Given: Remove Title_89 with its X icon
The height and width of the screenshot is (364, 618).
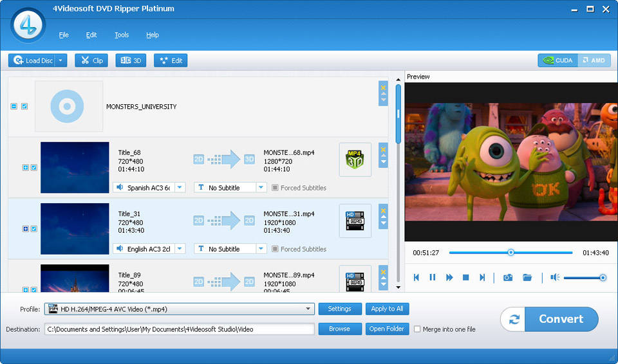Looking at the screenshot, I should click(383, 272).
